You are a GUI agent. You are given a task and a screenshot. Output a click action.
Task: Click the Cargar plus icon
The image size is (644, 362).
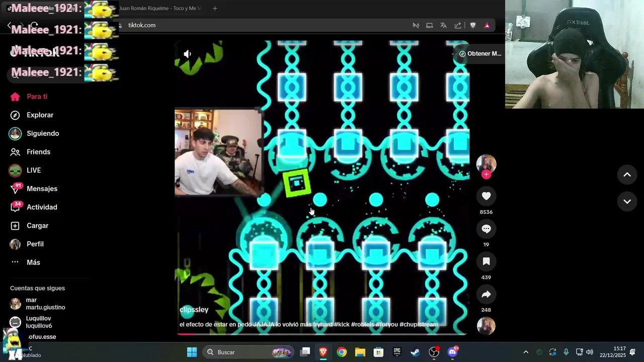click(15, 226)
